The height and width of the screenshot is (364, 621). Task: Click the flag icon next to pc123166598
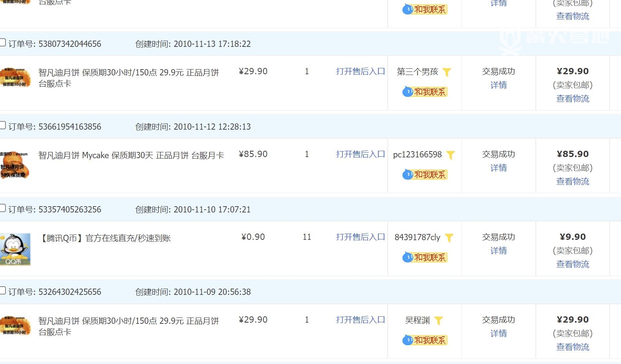450,155
